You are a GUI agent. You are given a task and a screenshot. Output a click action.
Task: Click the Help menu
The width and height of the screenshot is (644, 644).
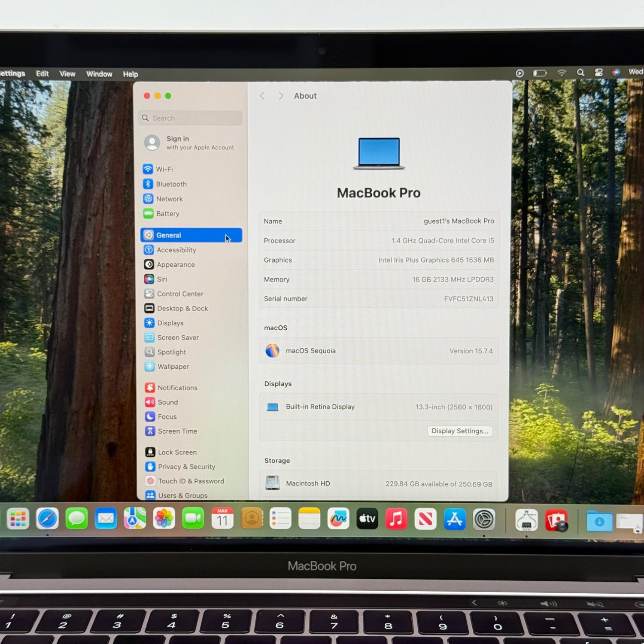pyautogui.click(x=131, y=74)
